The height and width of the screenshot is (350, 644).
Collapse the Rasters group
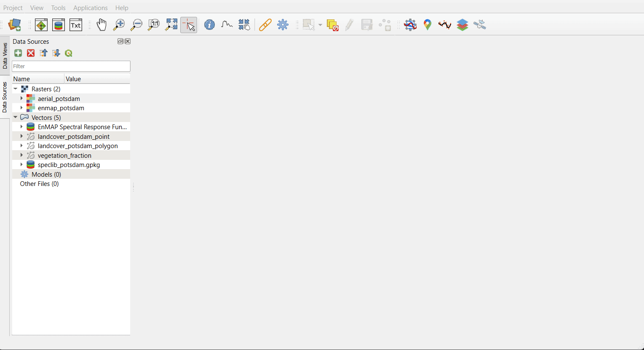(x=16, y=89)
